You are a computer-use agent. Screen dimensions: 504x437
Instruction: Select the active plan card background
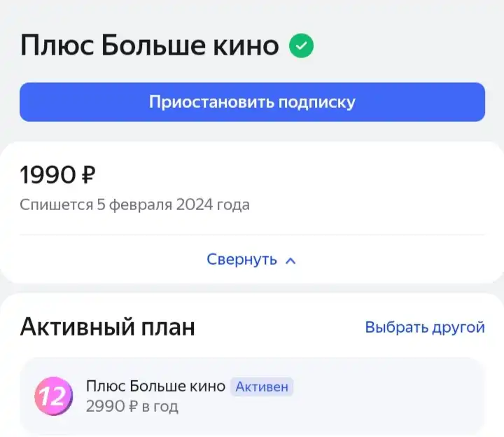(x=252, y=396)
